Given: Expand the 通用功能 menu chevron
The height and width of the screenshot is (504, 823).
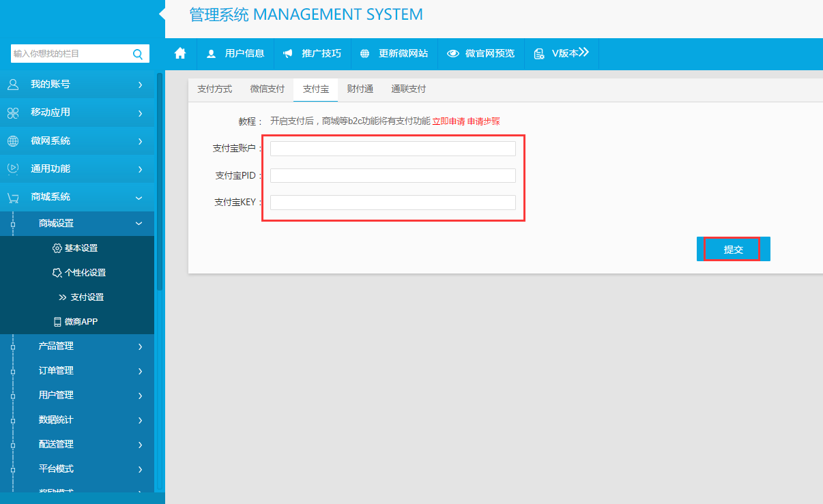Looking at the screenshot, I should (x=140, y=168).
